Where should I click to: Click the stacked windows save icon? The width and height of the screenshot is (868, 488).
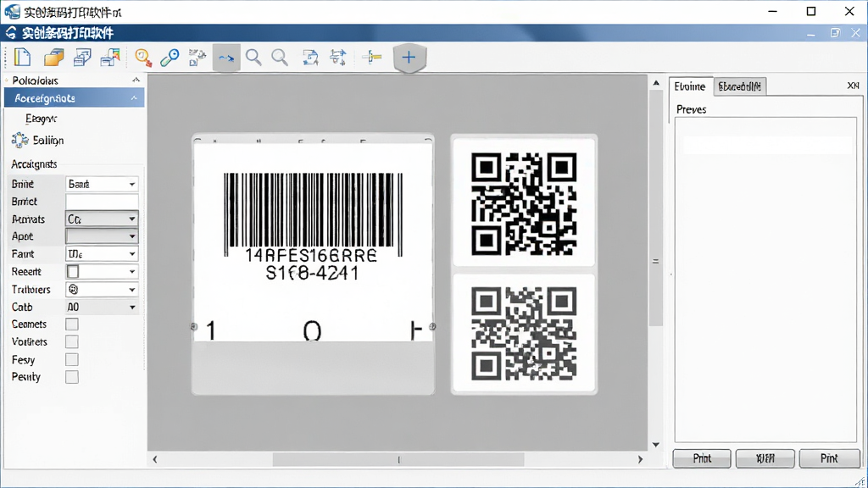click(x=82, y=58)
